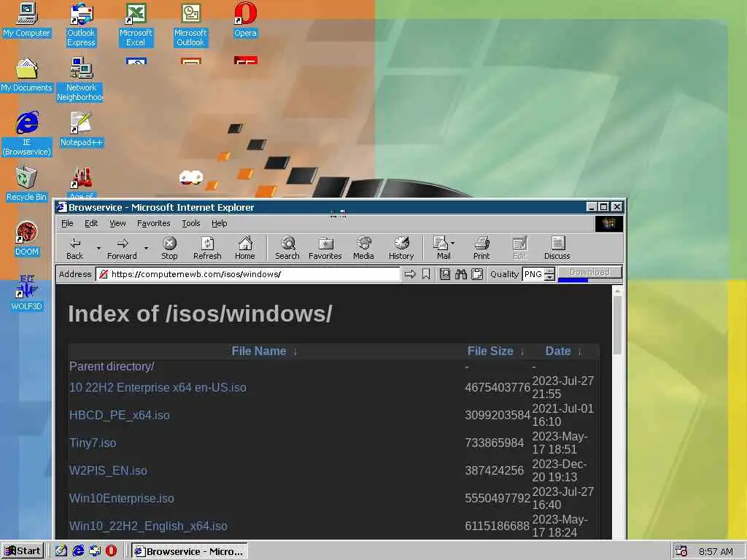Go back using the Back toolbar button

coord(75,248)
